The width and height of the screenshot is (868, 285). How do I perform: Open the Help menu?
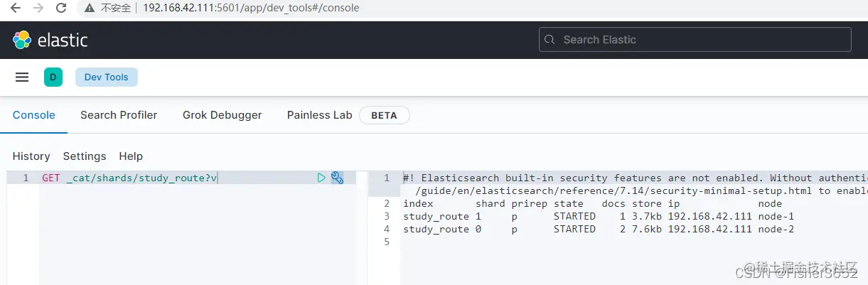(131, 156)
